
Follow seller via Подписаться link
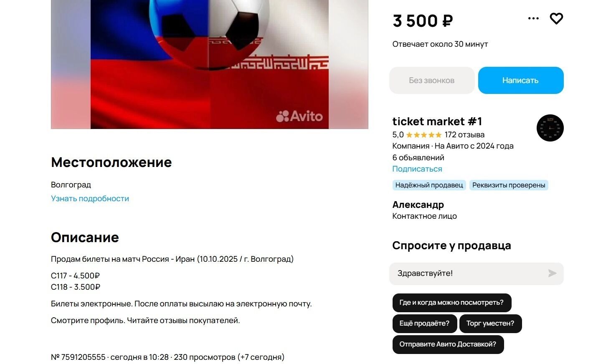tap(417, 169)
